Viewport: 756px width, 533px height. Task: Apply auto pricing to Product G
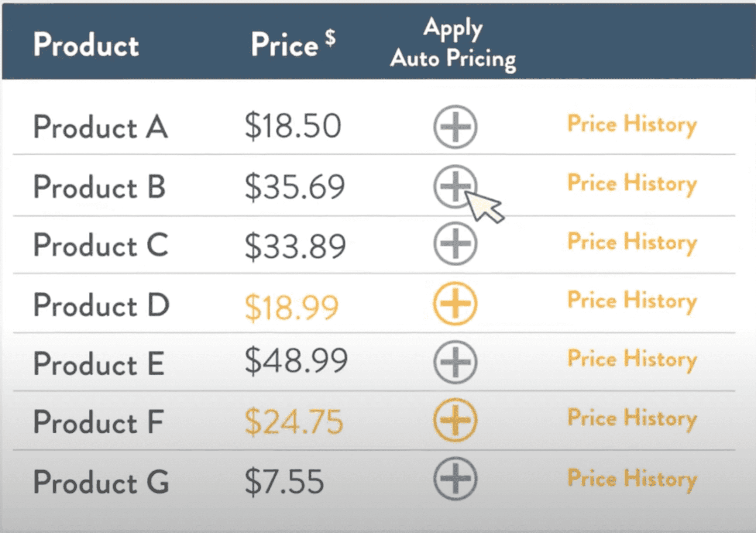pyautogui.click(x=455, y=479)
